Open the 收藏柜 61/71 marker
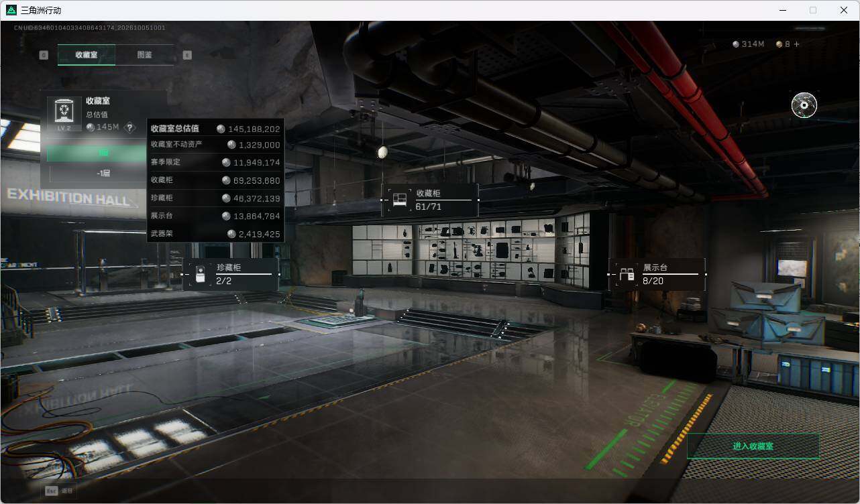The height and width of the screenshot is (504, 860). pyautogui.click(x=430, y=200)
